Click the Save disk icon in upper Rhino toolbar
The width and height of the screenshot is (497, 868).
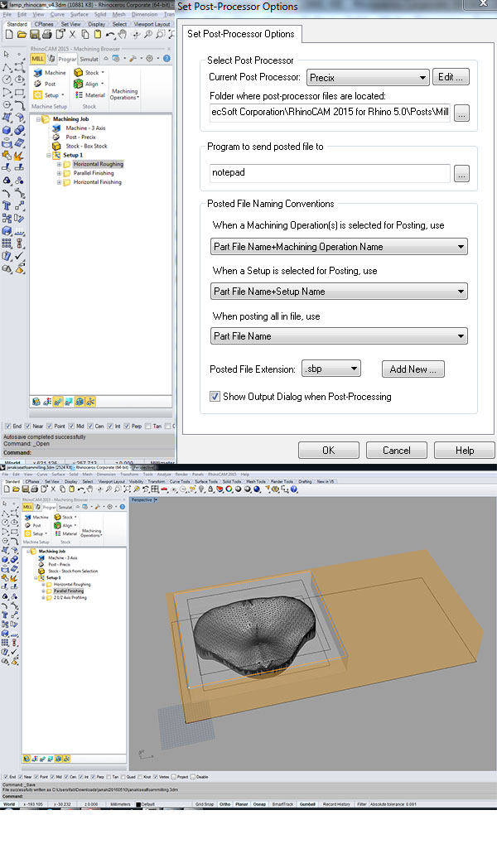tap(34, 34)
